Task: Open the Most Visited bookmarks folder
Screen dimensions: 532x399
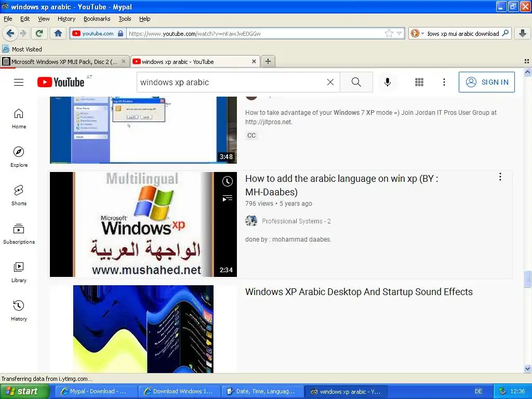Action: [22, 49]
